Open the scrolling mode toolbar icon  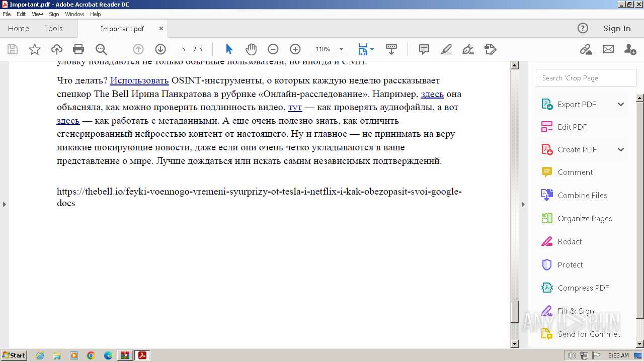tap(391, 49)
